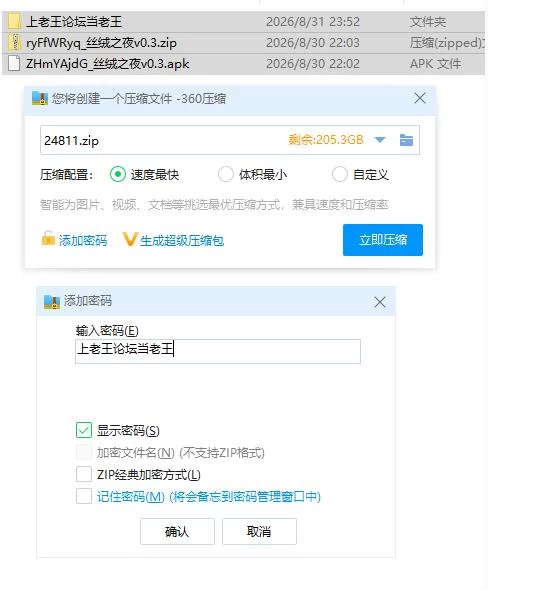Click the 360压缩 icon in the create-archive title bar
This screenshot has height=590, width=536.
pyautogui.click(x=40, y=98)
